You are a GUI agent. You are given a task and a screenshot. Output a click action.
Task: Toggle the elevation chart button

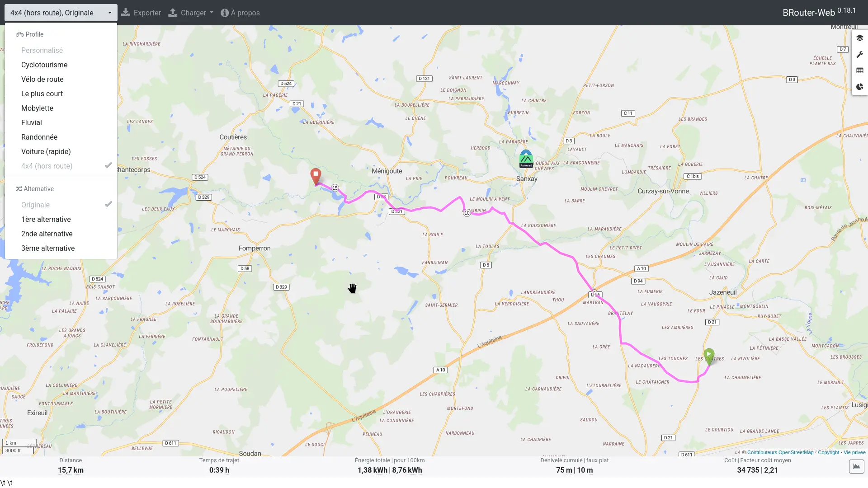[856, 466]
